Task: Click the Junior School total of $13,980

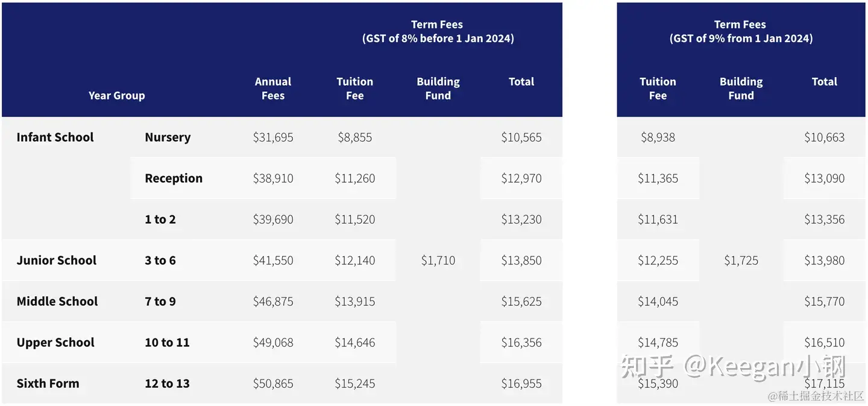Action: pos(824,260)
